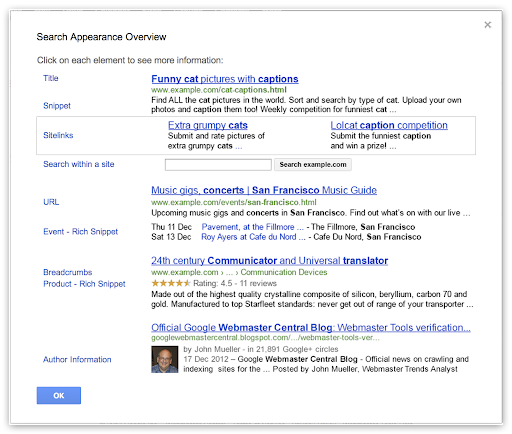Focus the site search text box
This screenshot has height=434, width=512.
(x=218, y=165)
